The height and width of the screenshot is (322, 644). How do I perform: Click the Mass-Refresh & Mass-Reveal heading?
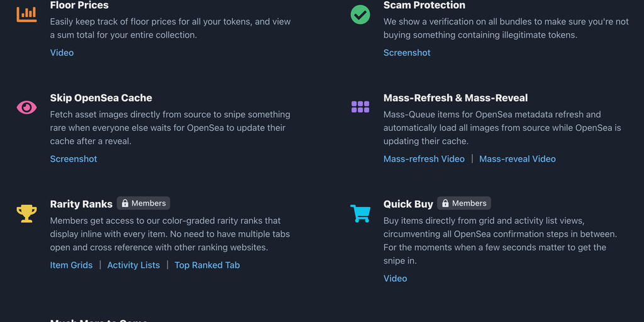[455, 98]
